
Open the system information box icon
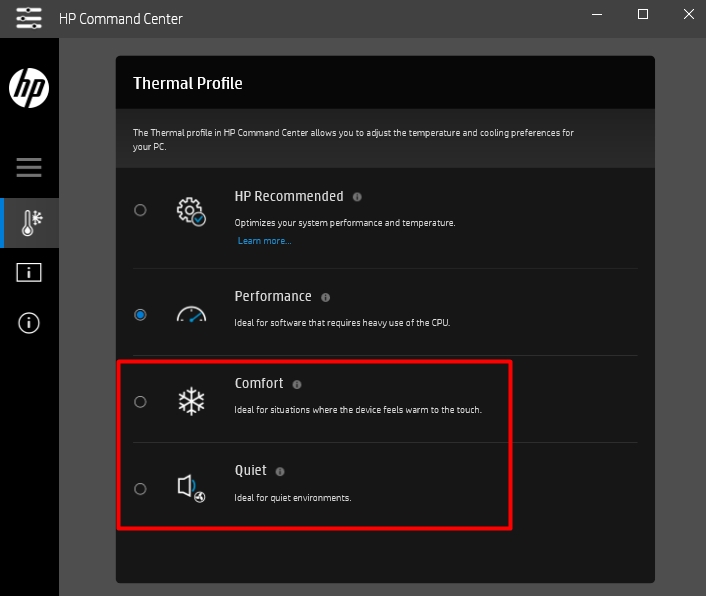point(29,272)
